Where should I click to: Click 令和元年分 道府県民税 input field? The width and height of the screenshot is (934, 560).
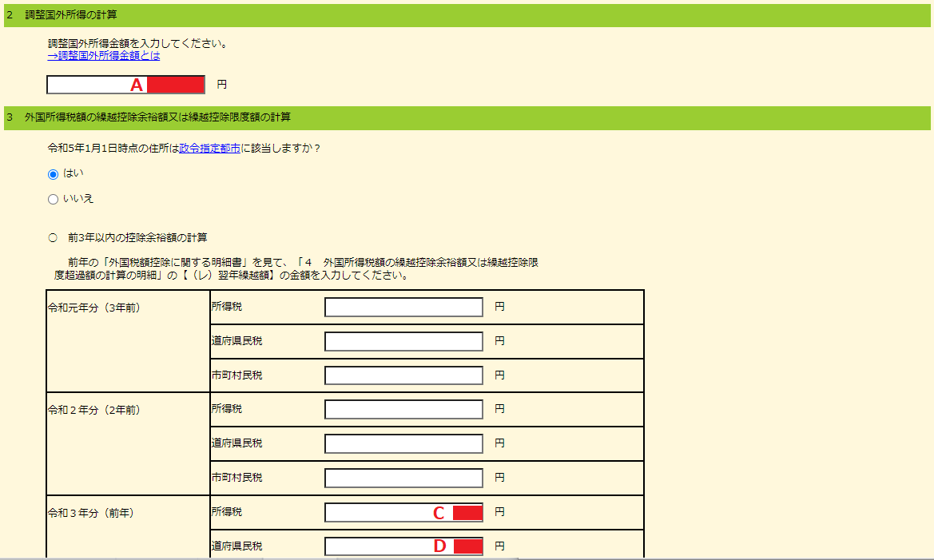click(x=403, y=341)
